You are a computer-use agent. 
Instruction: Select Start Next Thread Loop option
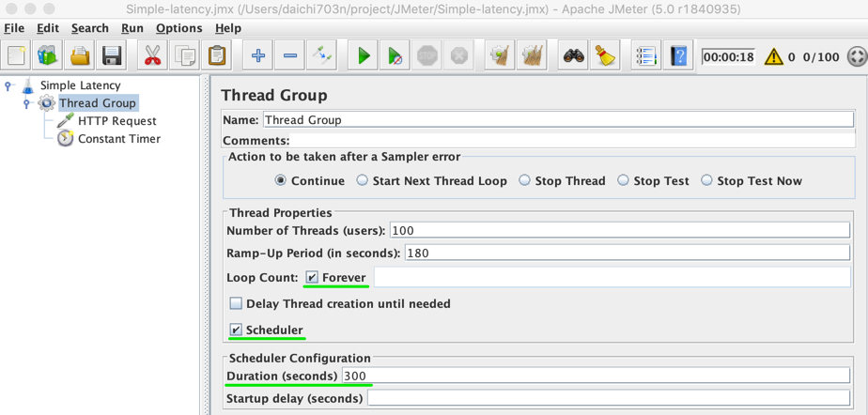tap(362, 181)
